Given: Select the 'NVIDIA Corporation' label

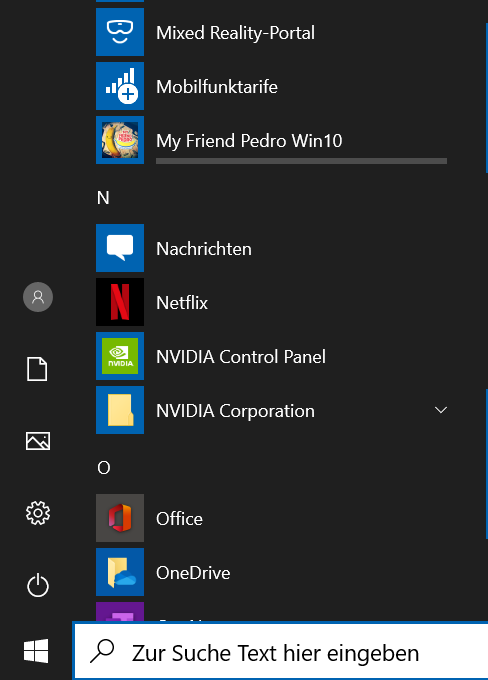Looking at the screenshot, I should (236, 411).
